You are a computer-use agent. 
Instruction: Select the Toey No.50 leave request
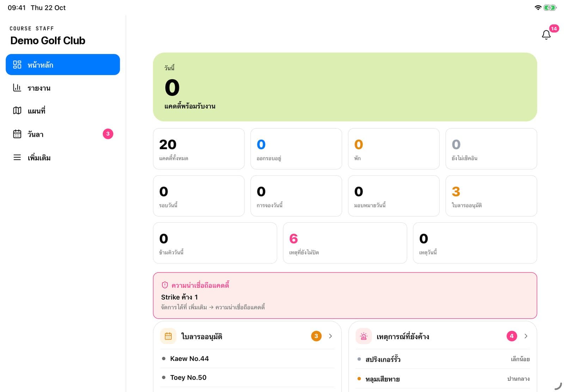247,378
